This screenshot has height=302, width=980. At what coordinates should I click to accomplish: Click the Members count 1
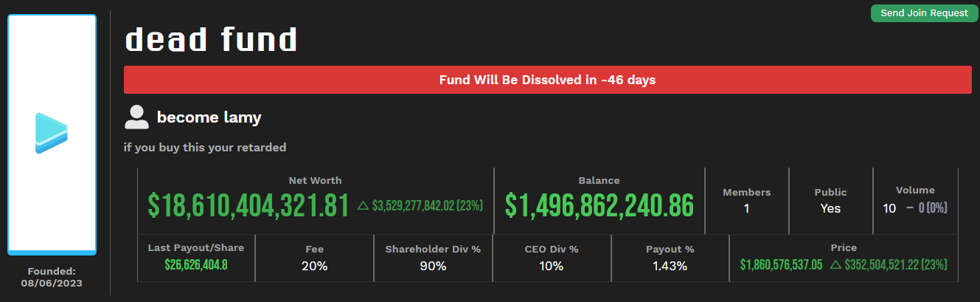746,208
